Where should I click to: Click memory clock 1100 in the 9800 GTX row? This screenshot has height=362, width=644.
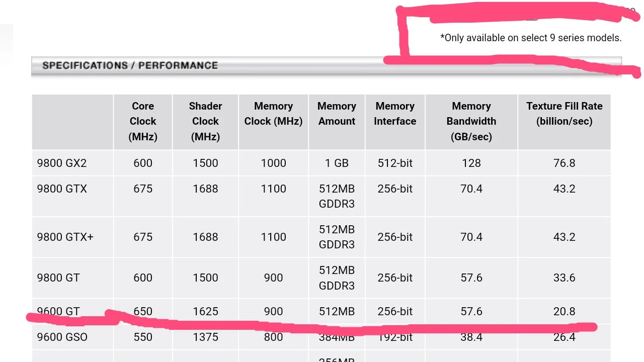[273, 189]
